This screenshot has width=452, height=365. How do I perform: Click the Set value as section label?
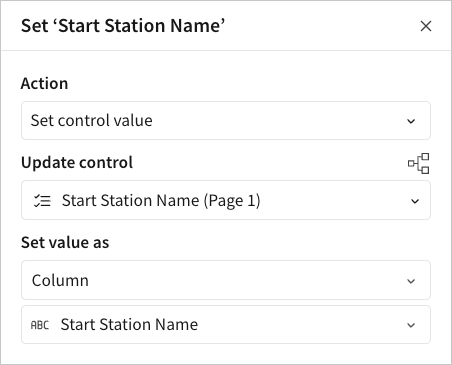[x=65, y=242]
